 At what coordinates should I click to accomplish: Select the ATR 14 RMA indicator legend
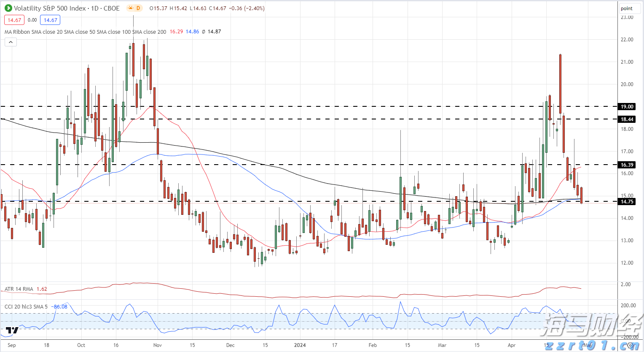coord(19,289)
